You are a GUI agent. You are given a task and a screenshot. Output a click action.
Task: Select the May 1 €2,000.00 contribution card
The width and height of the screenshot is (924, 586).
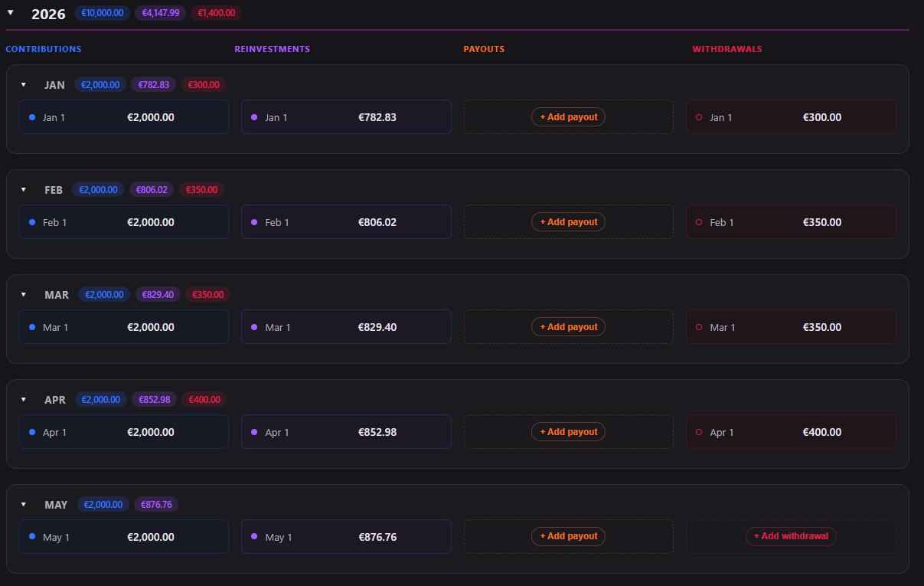pos(124,537)
